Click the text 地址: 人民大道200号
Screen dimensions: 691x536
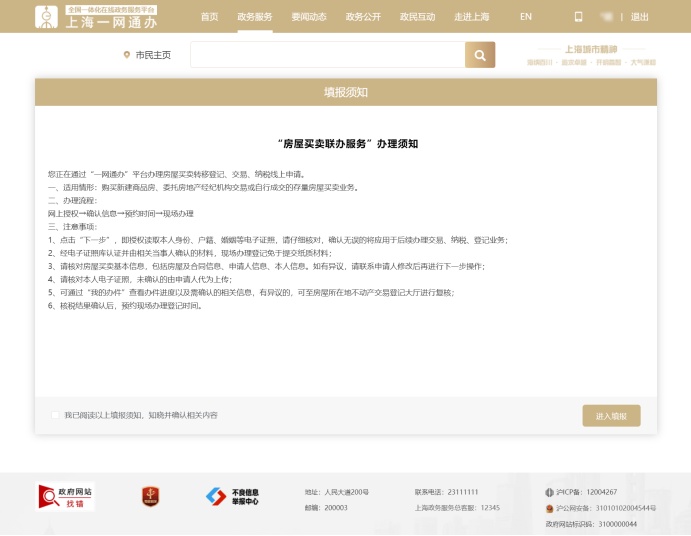[337, 492]
